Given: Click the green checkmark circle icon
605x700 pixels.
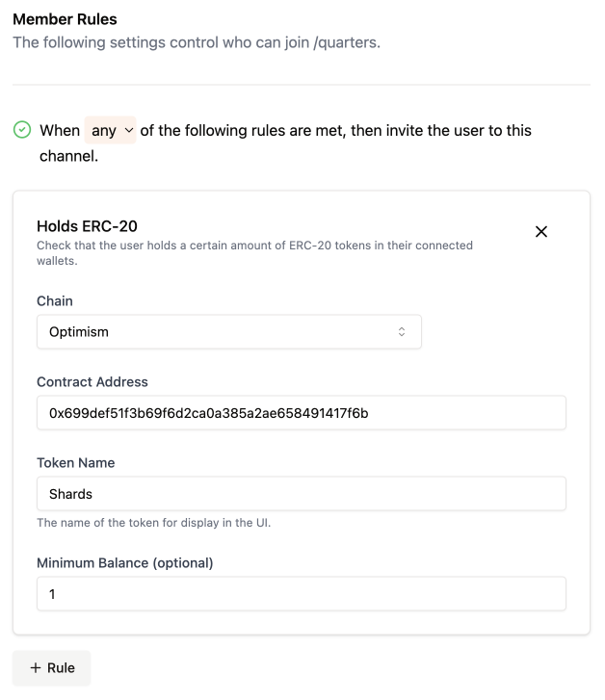Looking at the screenshot, I should click(x=21, y=130).
